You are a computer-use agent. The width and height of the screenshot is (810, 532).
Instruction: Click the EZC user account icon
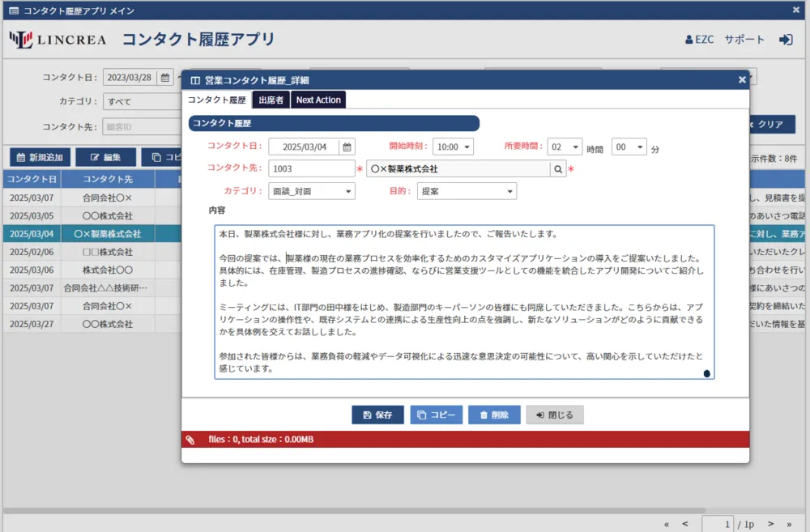[689, 40]
